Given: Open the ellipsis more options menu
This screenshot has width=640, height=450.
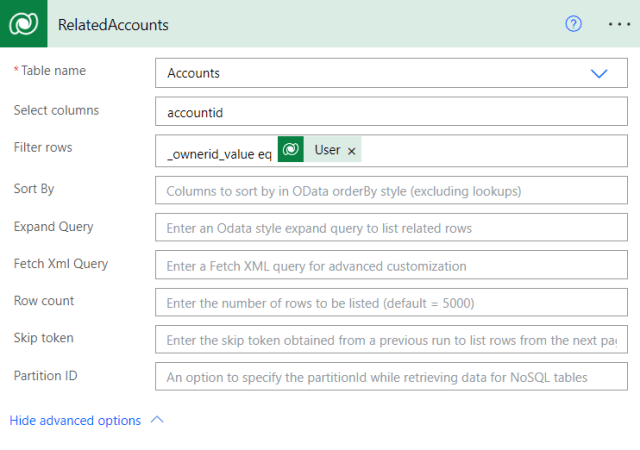Looking at the screenshot, I should tap(618, 24).
